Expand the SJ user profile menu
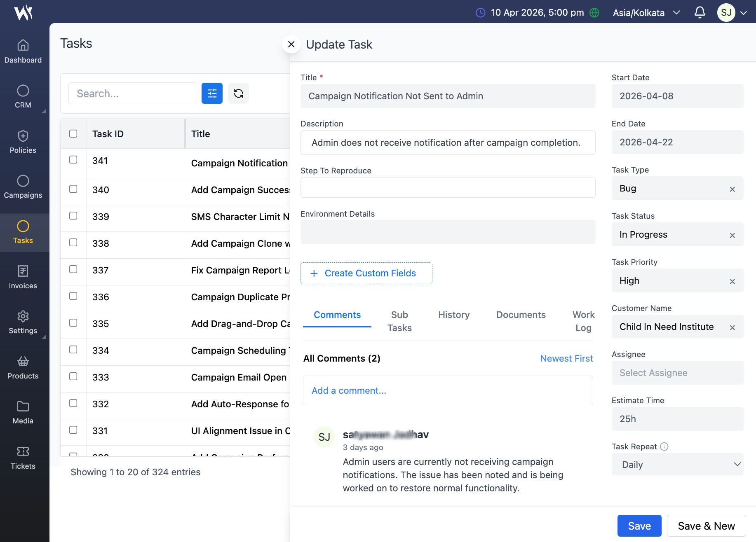This screenshot has height=542, width=756. pyautogui.click(x=732, y=13)
